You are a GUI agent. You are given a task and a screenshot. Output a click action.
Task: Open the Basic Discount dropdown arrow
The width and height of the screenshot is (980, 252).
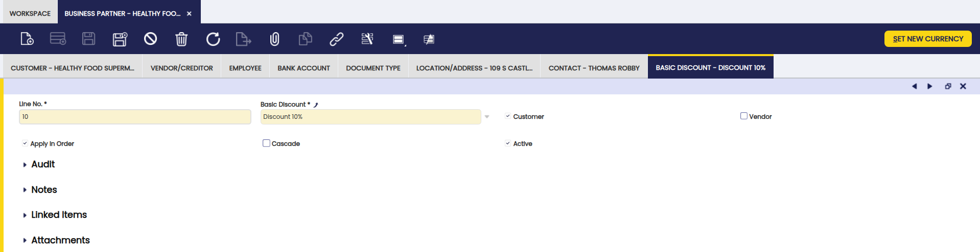coord(487,117)
